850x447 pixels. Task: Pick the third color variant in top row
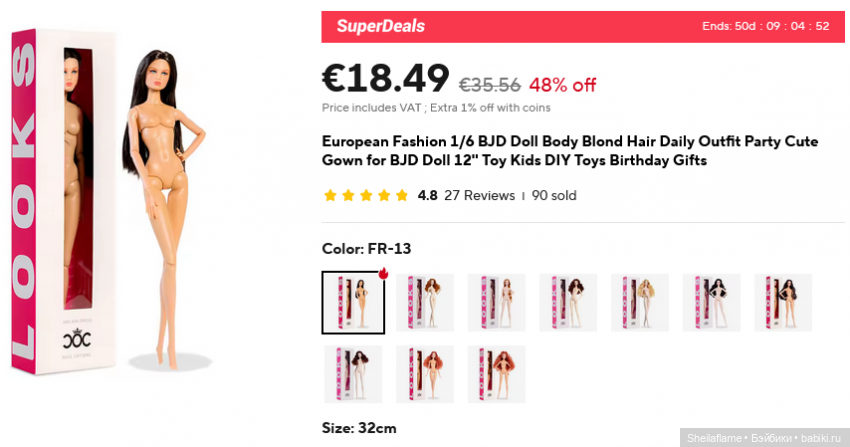pyautogui.click(x=496, y=303)
